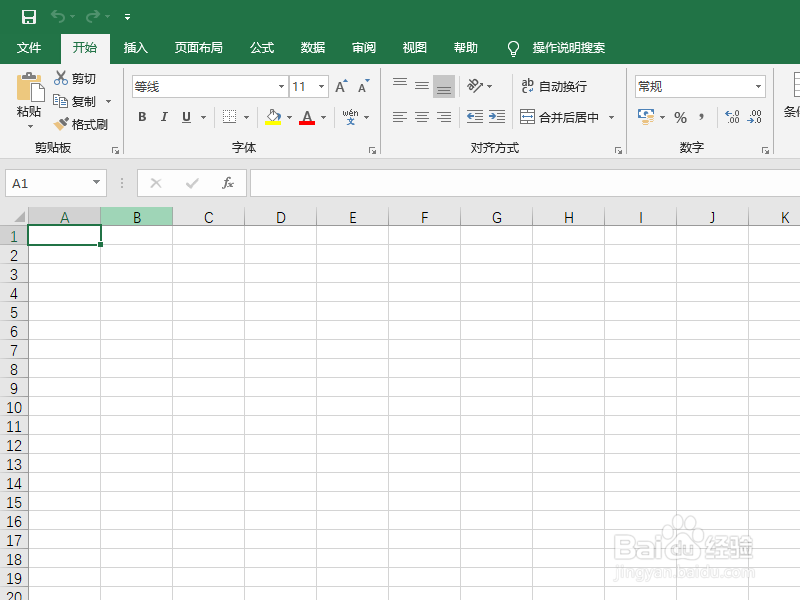Image resolution: width=800 pixels, height=600 pixels.
Task: Open the 等线 font name dropdown
Action: [x=281, y=87]
